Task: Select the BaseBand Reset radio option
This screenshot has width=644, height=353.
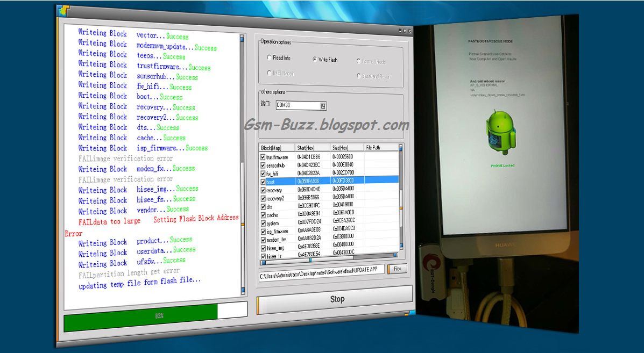Action: pyautogui.click(x=373, y=76)
